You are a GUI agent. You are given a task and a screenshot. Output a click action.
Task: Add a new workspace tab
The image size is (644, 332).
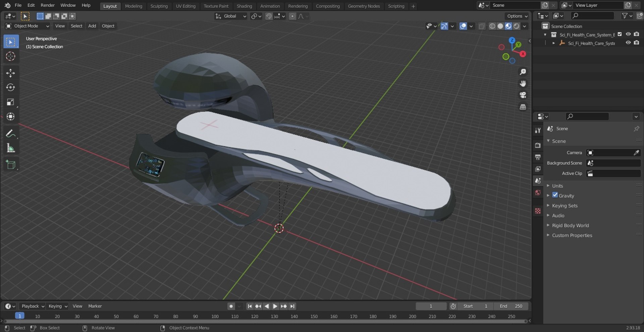[413, 6]
